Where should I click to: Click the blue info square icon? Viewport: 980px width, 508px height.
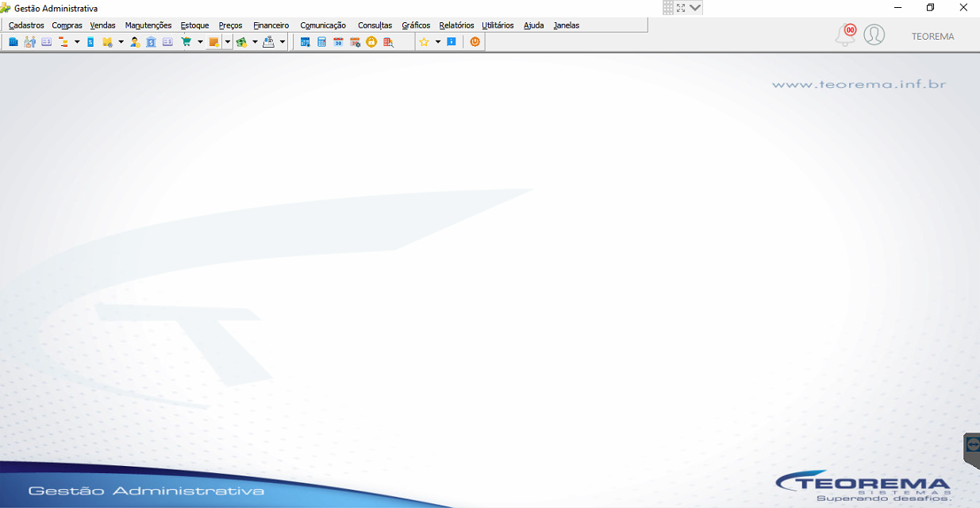[452, 42]
